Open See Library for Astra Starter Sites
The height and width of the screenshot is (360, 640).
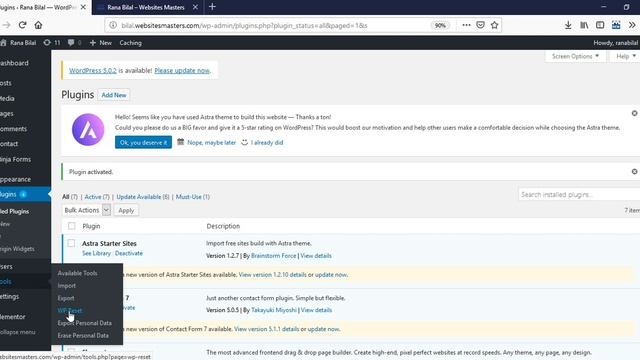click(x=96, y=253)
